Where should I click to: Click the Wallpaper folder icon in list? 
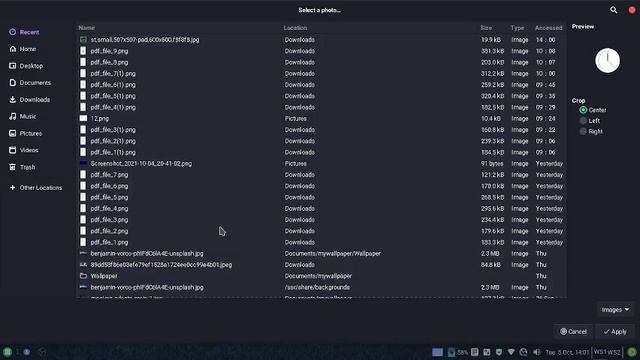point(83,276)
